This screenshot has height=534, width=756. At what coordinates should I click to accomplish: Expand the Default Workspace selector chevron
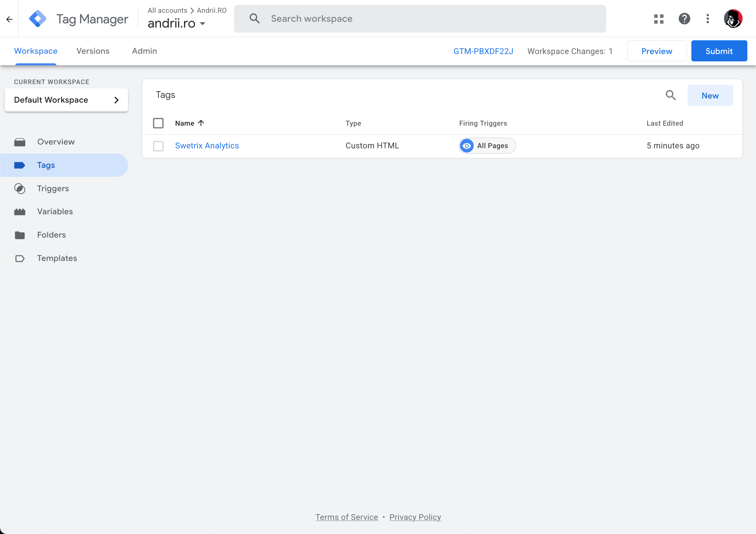[x=116, y=100]
